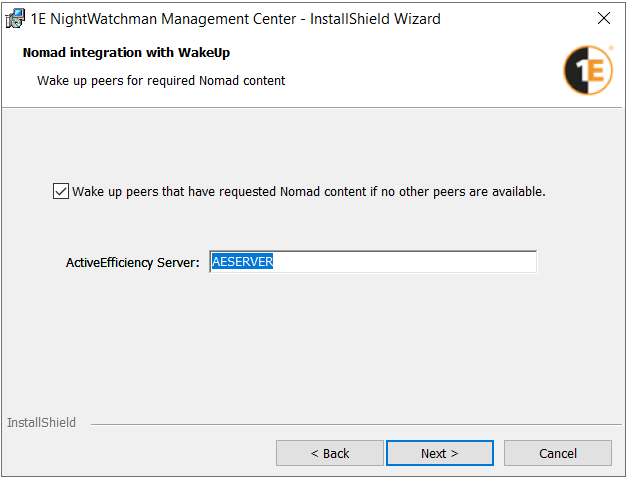Click 'Wake up peers for required Nomad content' subtitle
626x477 pixels.
[161, 80]
